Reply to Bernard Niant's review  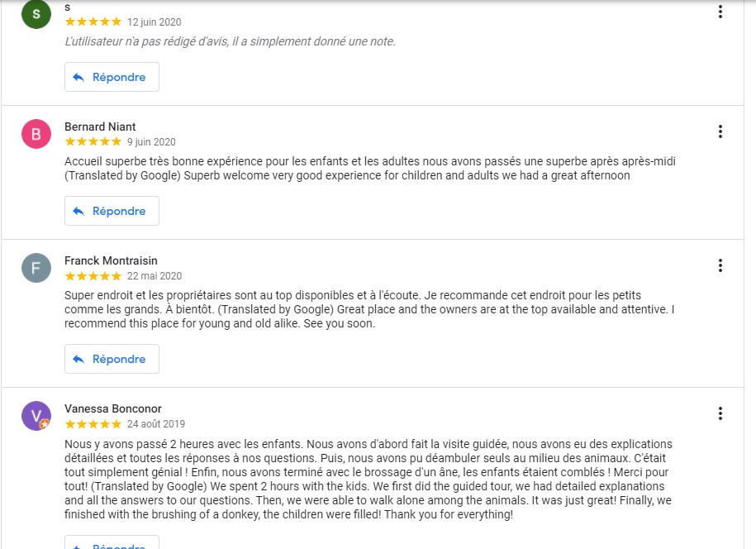[x=112, y=211]
